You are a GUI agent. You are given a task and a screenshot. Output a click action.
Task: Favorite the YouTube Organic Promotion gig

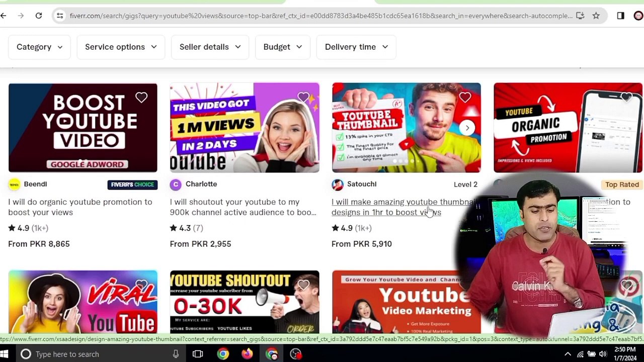(x=627, y=98)
